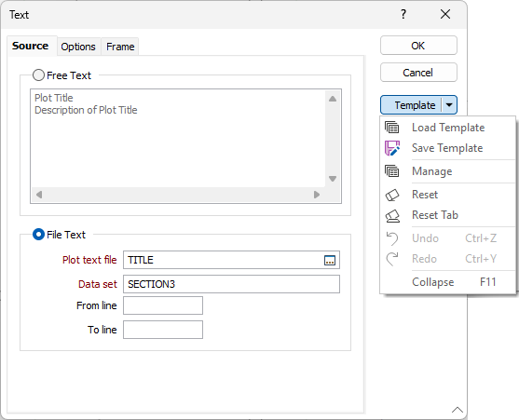This screenshot has height=420, width=519.
Task: Click the Reset eraser icon
Action: click(x=392, y=195)
